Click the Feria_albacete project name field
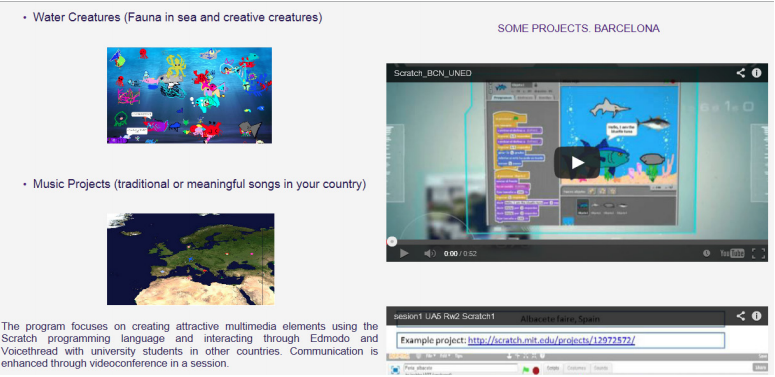Screen dimensions: 775x377 [x=460, y=368]
